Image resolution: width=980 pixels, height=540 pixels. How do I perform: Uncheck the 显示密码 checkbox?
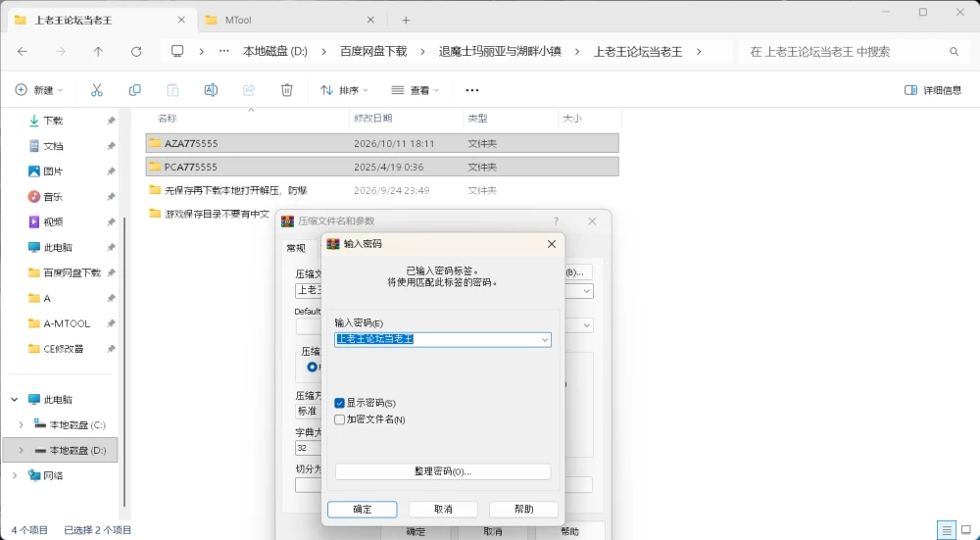[x=339, y=403]
